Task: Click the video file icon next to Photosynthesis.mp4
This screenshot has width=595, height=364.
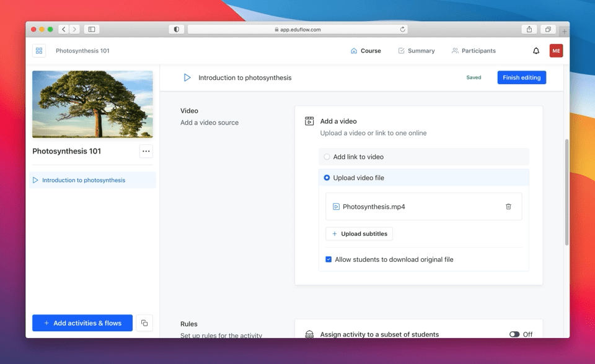Action: coord(337,206)
